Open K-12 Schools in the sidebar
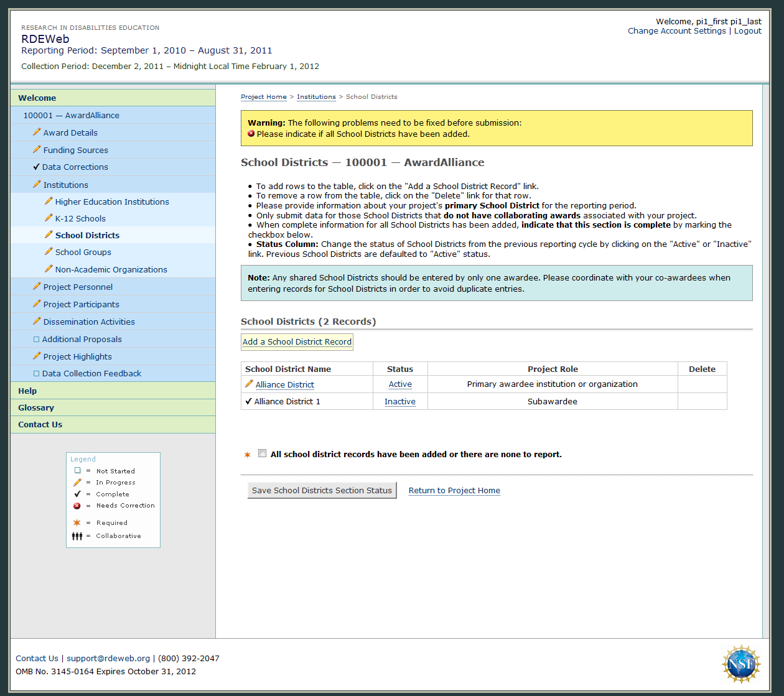 pyautogui.click(x=80, y=218)
